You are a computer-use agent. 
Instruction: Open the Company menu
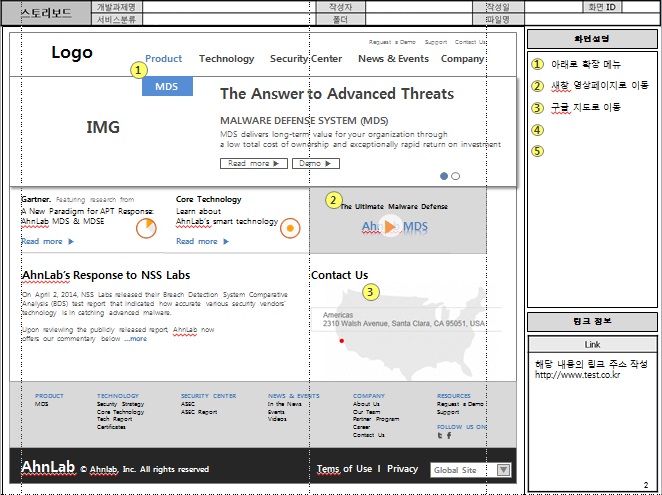coord(462,59)
